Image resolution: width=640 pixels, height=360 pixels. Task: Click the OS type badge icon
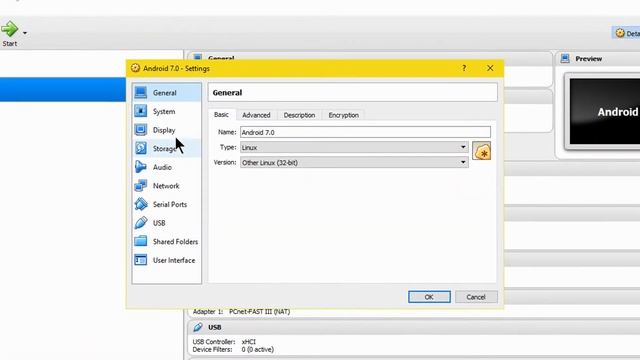pos(482,151)
